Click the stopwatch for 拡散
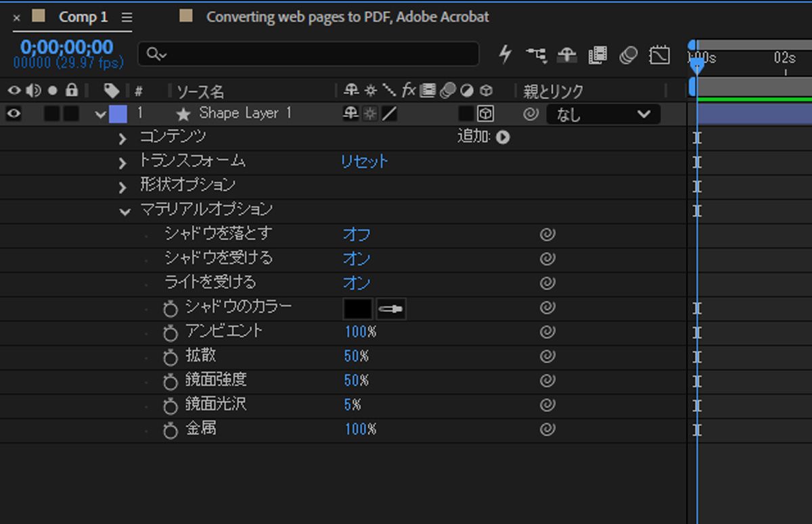Viewport: 812px width, 524px height. pyautogui.click(x=170, y=358)
